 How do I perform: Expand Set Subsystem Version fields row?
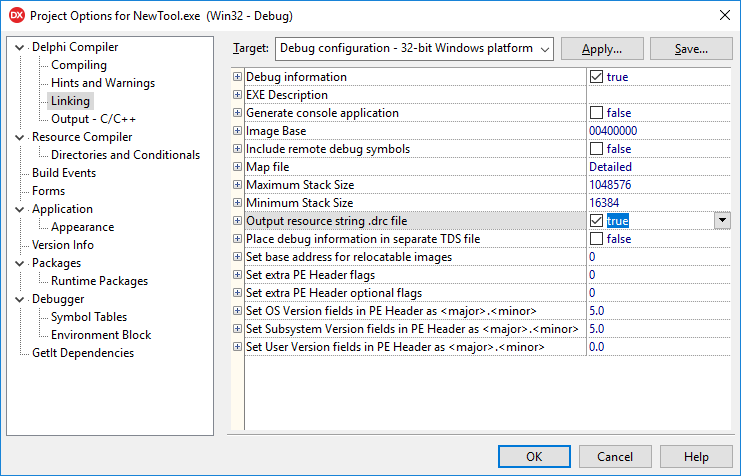pyautogui.click(x=237, y=329)
